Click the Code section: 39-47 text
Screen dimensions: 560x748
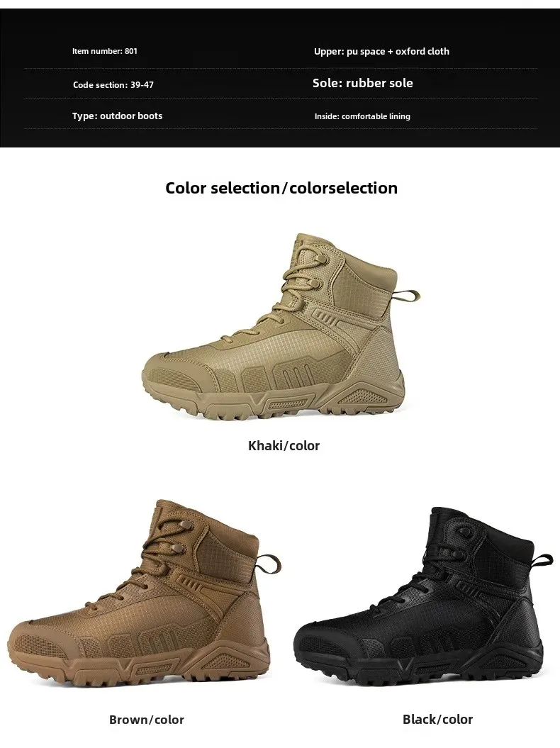113,85
